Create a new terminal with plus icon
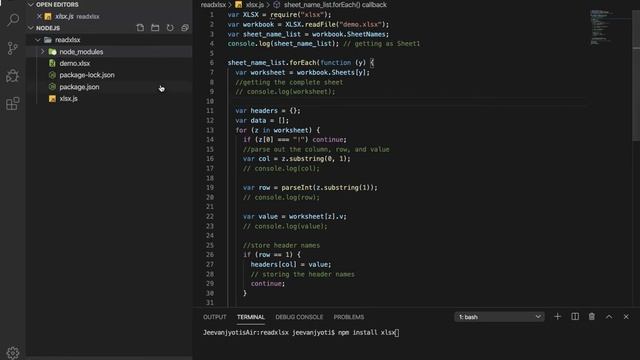The height and width of the screenshot is (360, 640). [558, 317]
